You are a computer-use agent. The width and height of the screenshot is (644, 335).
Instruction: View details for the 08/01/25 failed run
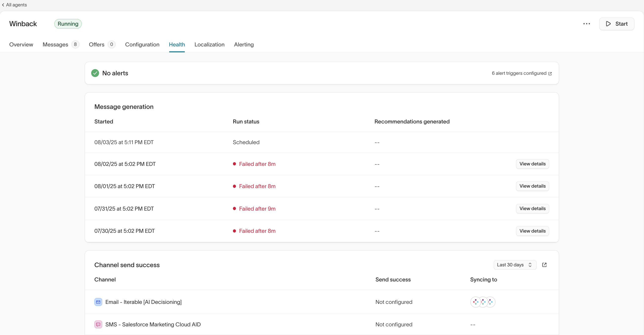532,186
